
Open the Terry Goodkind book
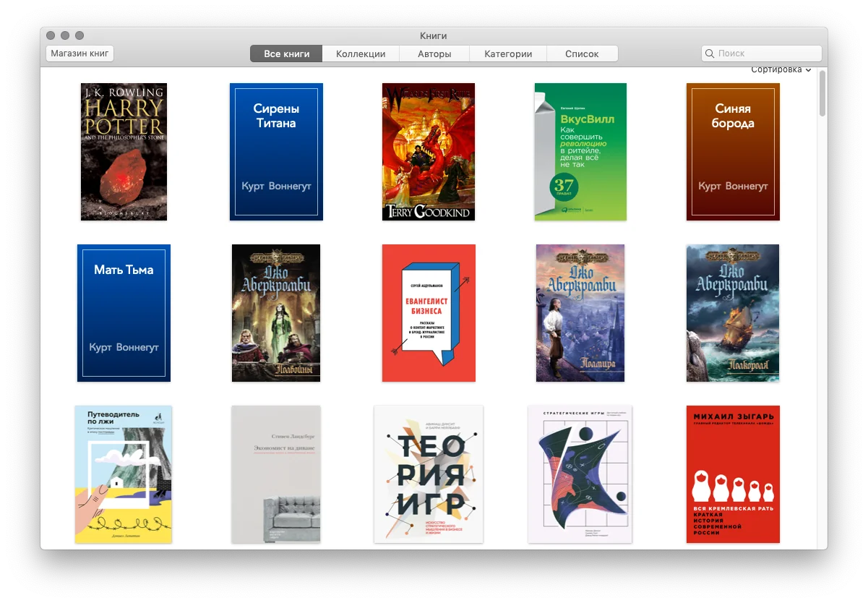point(429,152)
